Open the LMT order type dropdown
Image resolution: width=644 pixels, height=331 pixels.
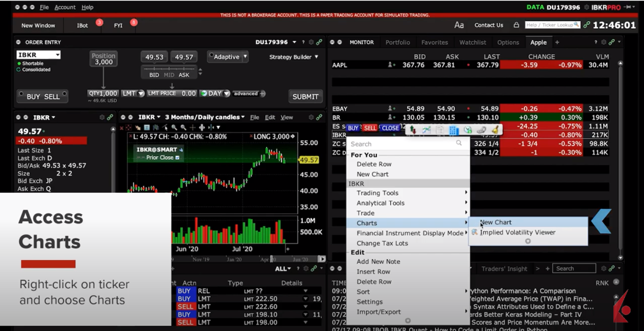click(133, 93)
